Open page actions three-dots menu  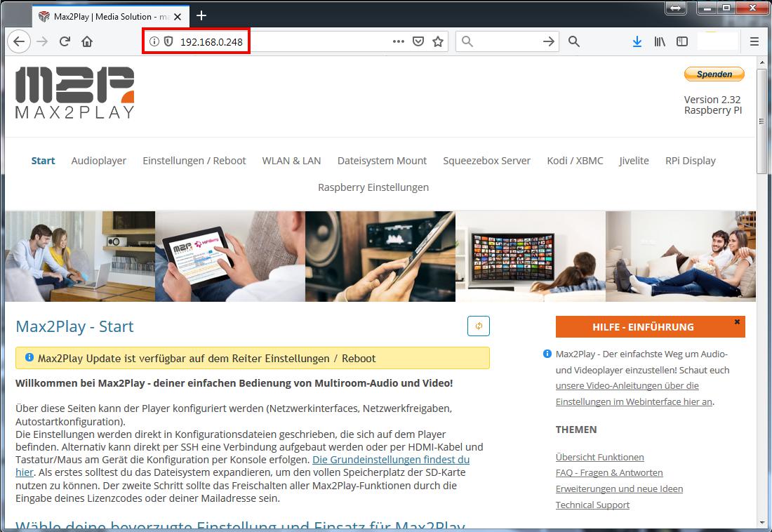pos(399,41)
